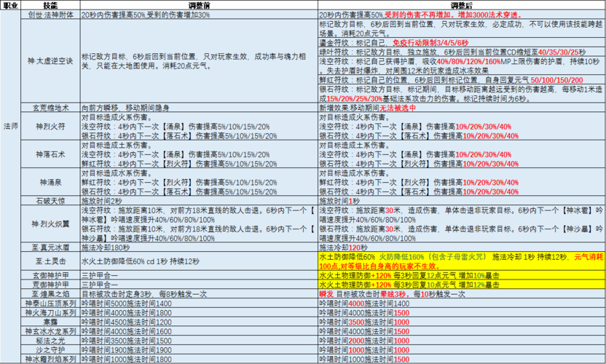The width and height of the screenshot is (606, 364).
Task: Click the 职业 column header
Action: (10, 5)
